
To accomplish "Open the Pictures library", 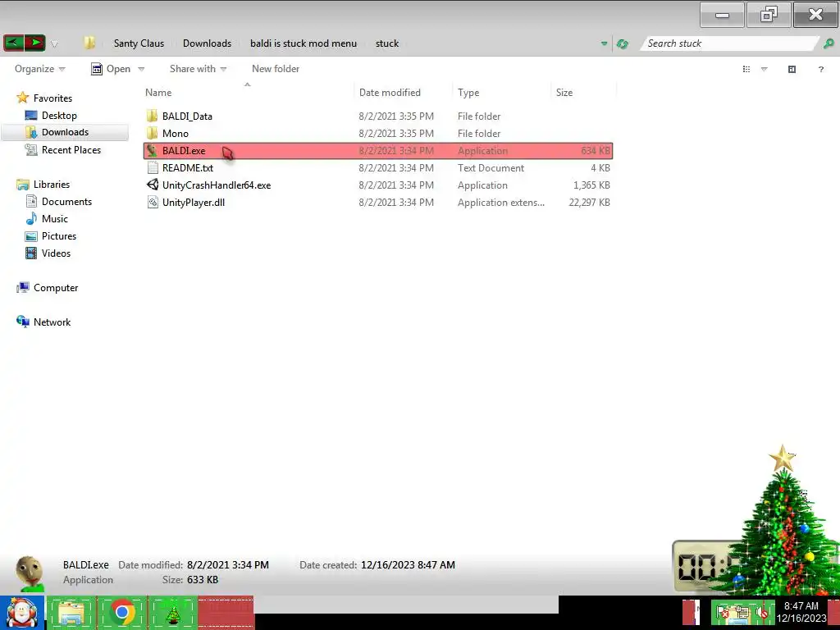I will click(59, 235).
